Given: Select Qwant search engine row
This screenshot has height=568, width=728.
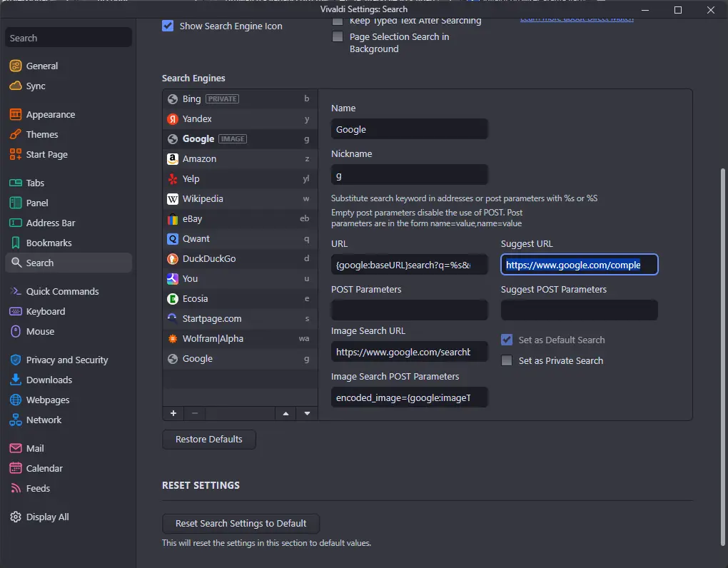Looking at the screenshot, I should coord(240,238).
